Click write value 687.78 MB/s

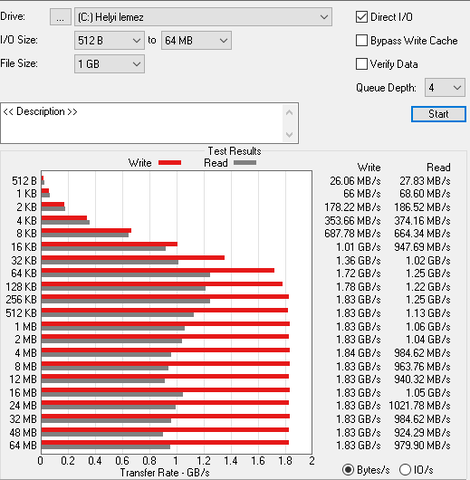[x=353, y=233]
